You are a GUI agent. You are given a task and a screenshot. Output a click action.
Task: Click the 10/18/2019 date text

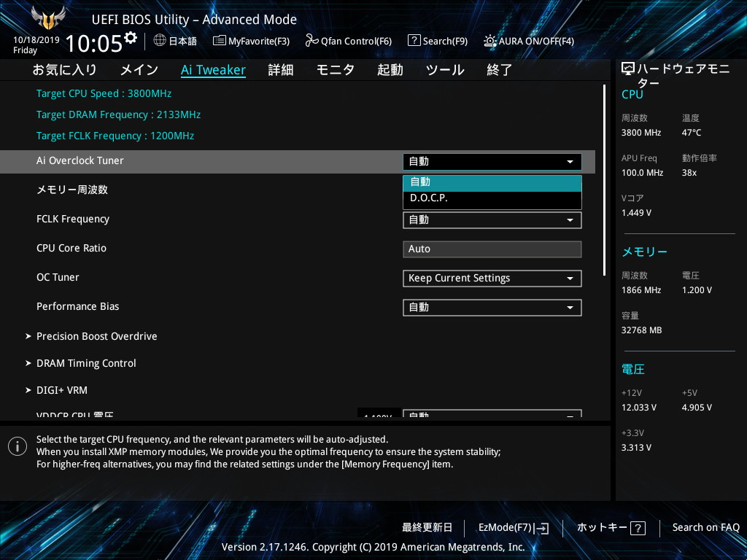coord(36,40)
